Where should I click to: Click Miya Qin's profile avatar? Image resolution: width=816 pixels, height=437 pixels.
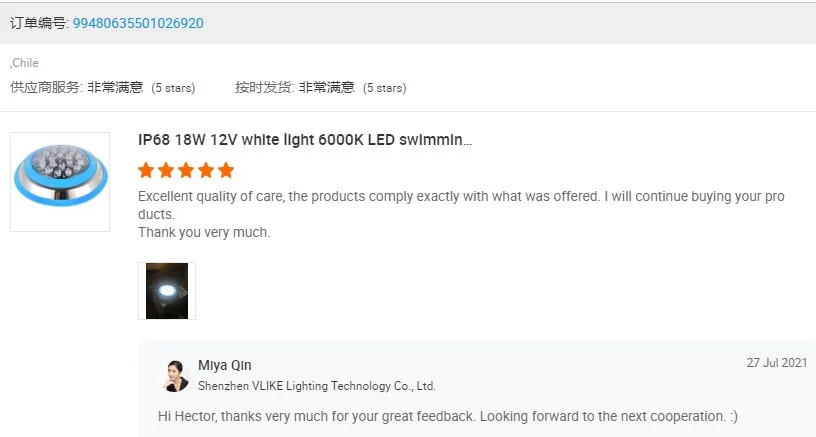point(174,375)
